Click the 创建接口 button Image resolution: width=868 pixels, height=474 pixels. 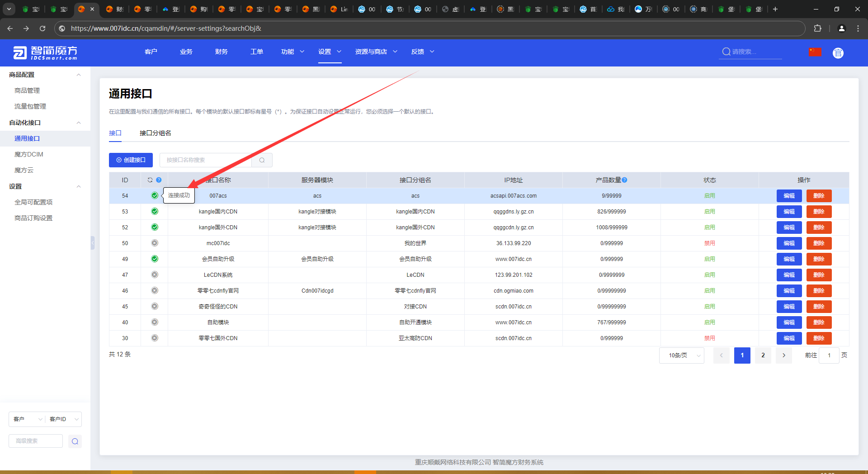pyautogui.click(x=131, y=160)
